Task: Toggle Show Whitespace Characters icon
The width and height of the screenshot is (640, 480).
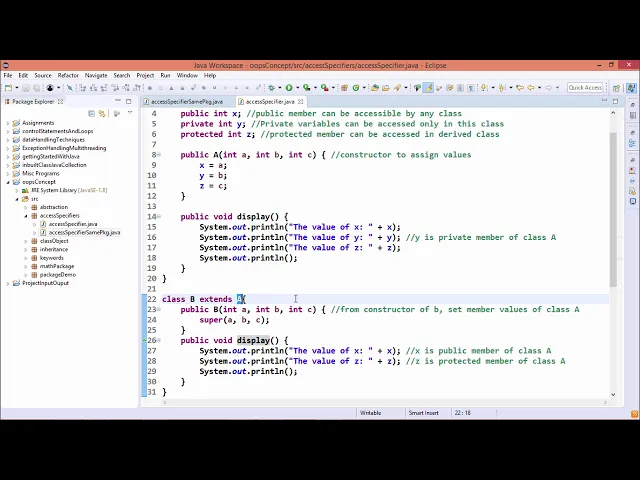Action: (471, 88)
